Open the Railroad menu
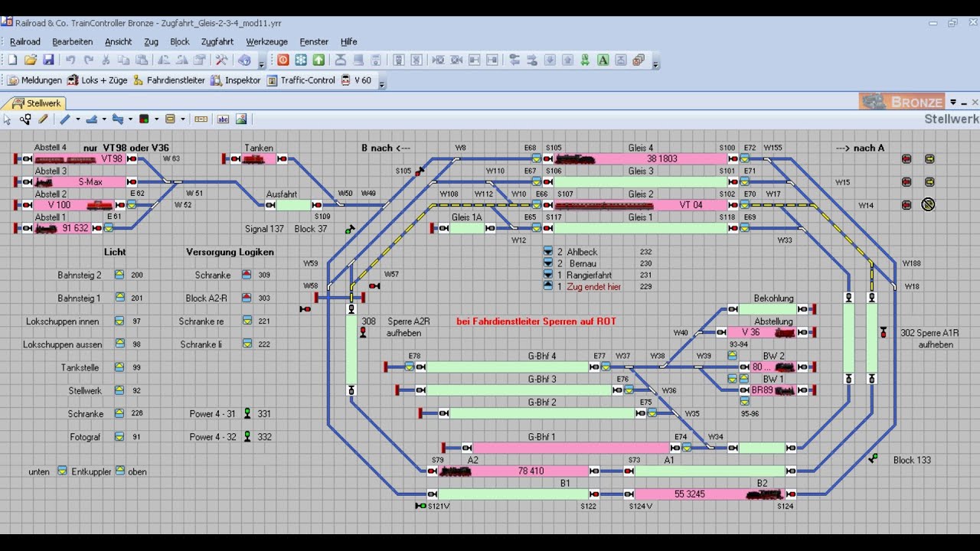The image size is (980, 551). click(25, 42)
